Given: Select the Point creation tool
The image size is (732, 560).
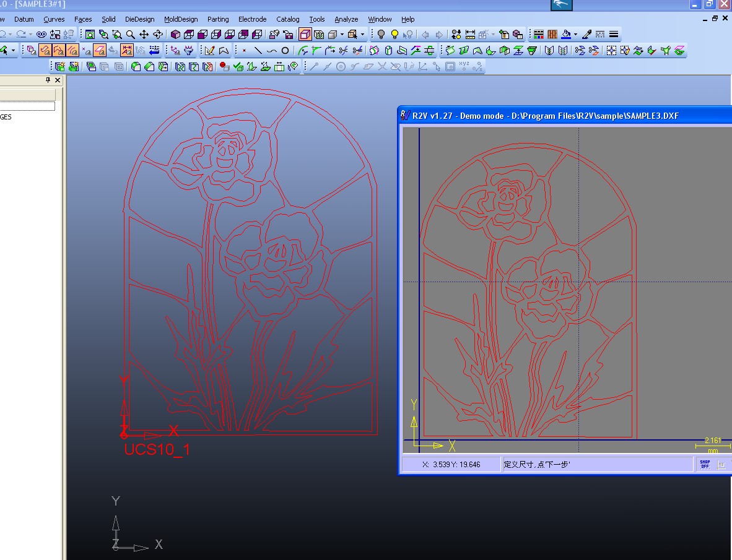Looking at the screenshot, I should tap(244, 50).
